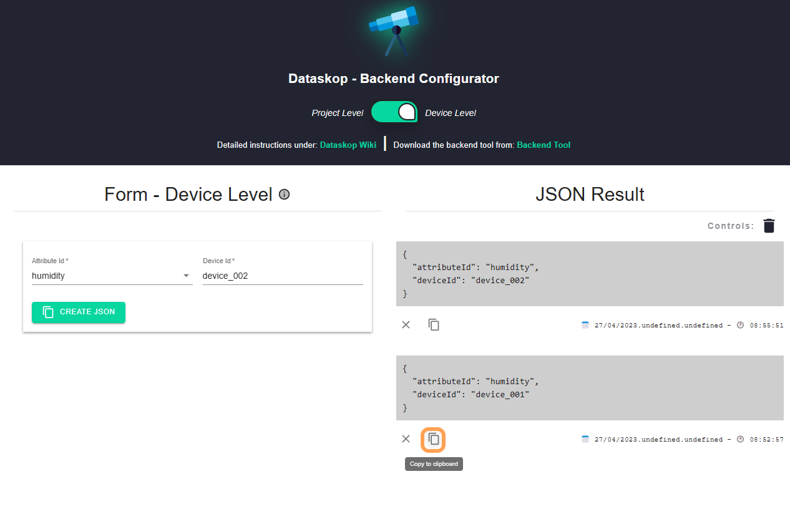Click the 'Controls:' label

pos(731,226)
